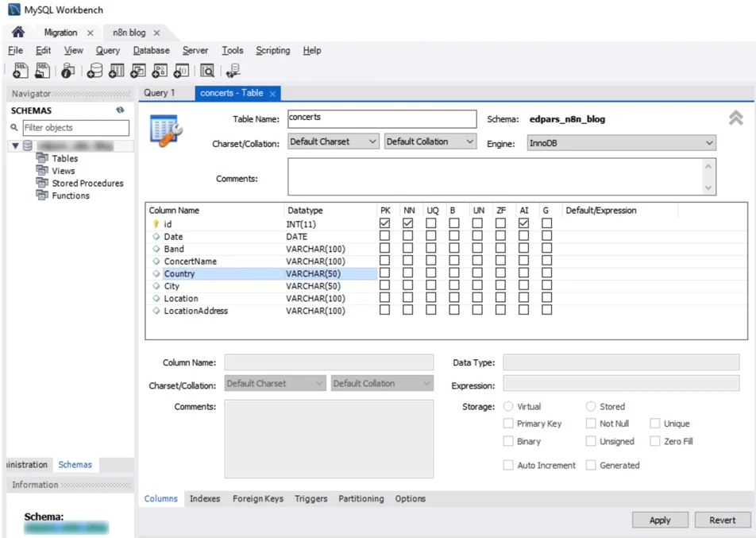Click the diamond icon beside LocationAddress

pyautogui.click(x=156, y=311)
